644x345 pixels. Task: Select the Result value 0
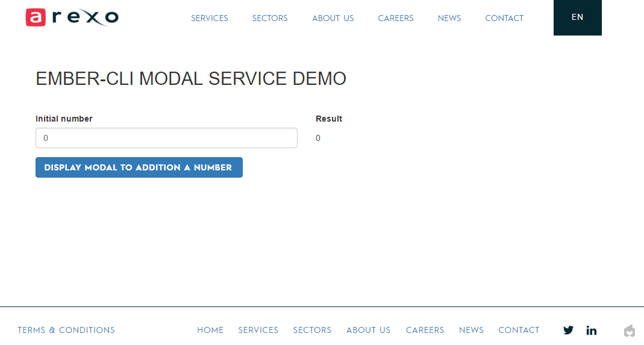[318, 138]
